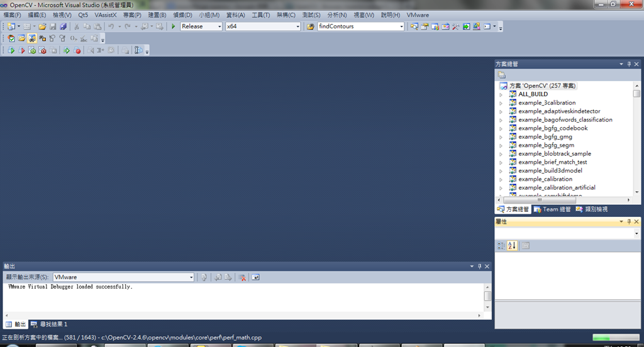644x347 pixels.
Task: Select the example_blobtrack_sample project
Action: click(x=555, y=154)
